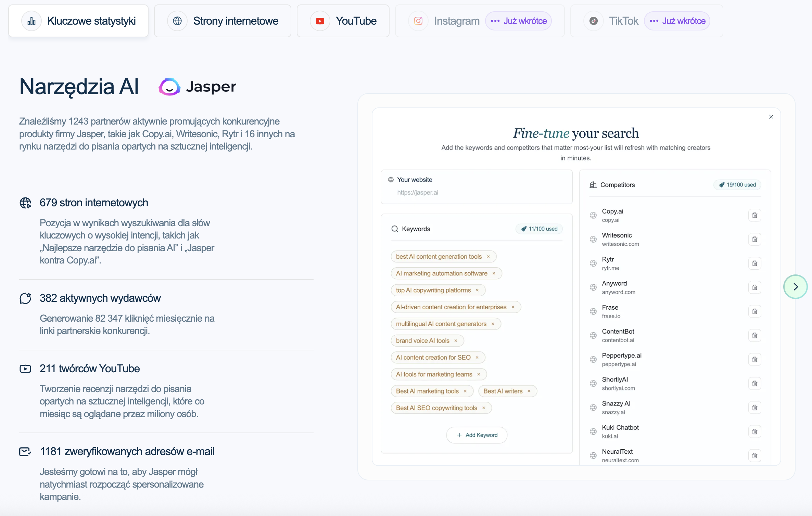Click trash icon for Snazzy AI
Viewport: 812px width, 516px height.
[x=754, y=408]
